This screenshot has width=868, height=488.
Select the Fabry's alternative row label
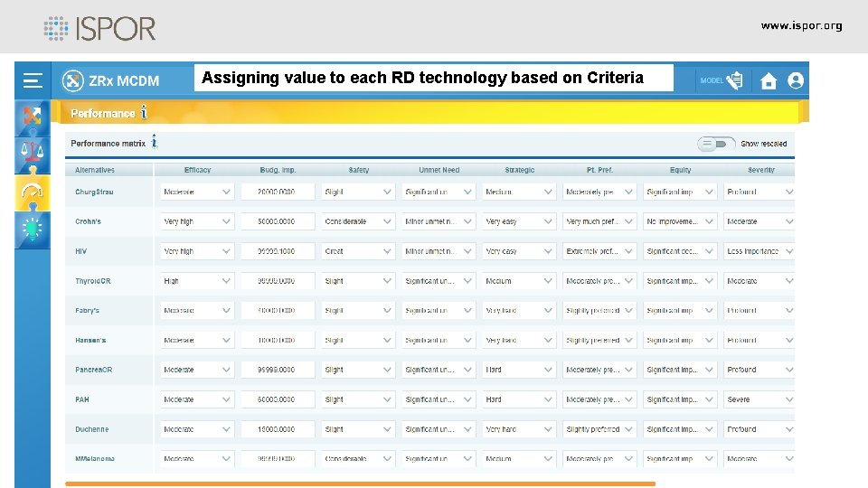click(87, 310)
